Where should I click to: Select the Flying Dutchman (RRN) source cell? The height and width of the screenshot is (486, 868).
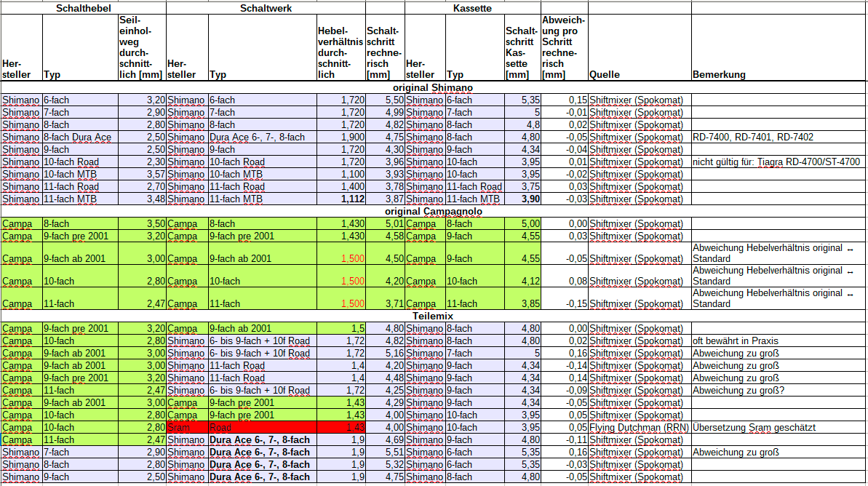click(x=639, y=427)
